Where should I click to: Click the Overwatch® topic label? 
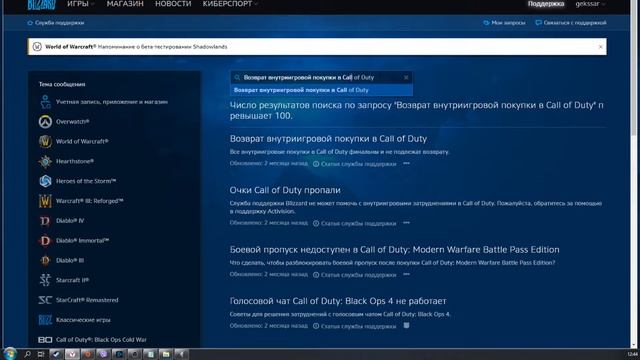point(73,122)
